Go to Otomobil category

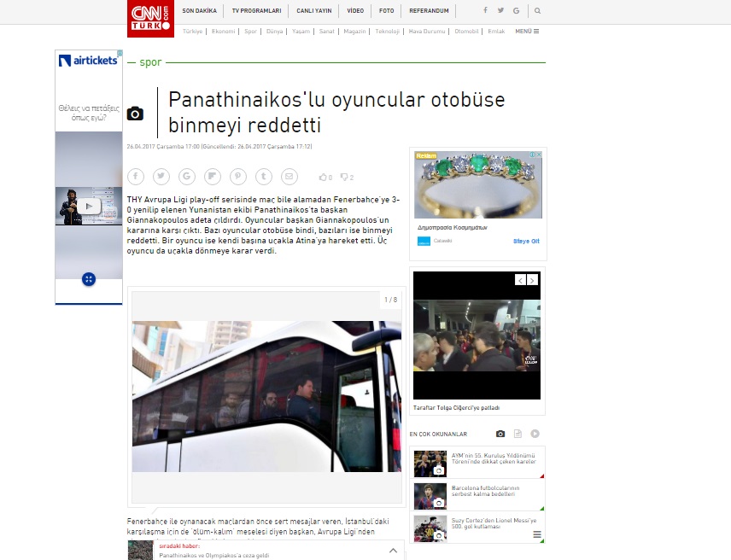(x=466, y=32)
